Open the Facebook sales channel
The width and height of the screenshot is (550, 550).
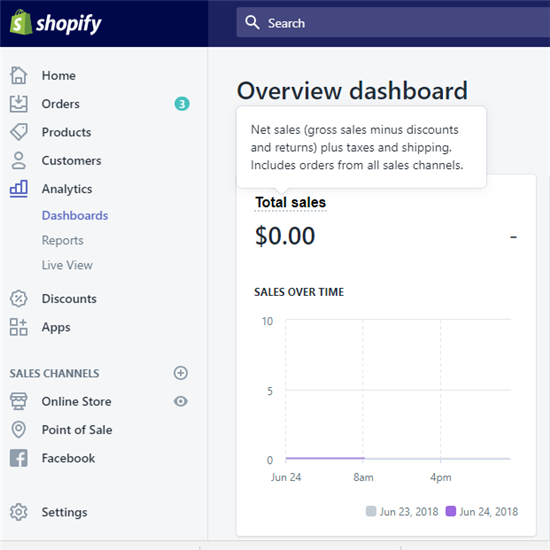tap(68, 458)
